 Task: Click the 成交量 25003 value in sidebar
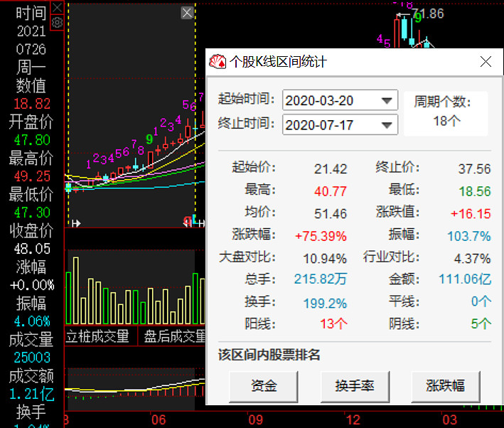point(32,358)
